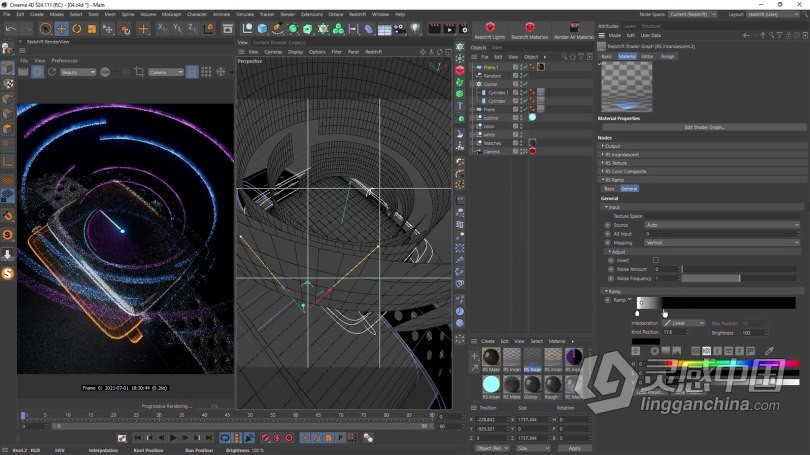Click the snowflake freeze icon in RenderView
Viewport: 810px width, 455px height.
click(x=221, y=72)
